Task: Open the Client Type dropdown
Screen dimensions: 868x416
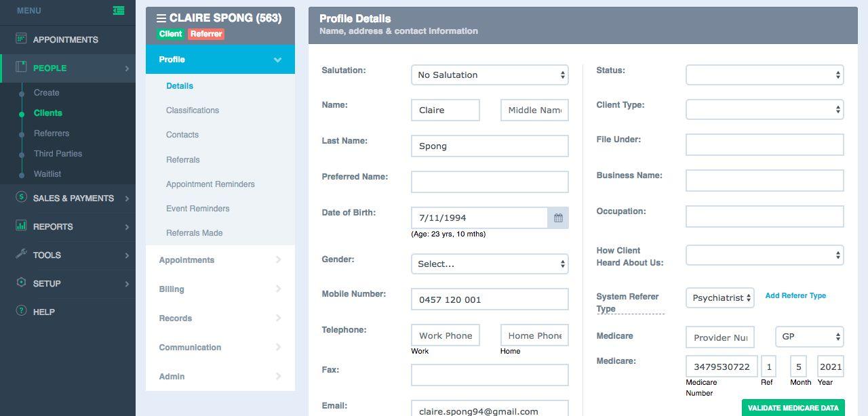Action: [764, 110]
